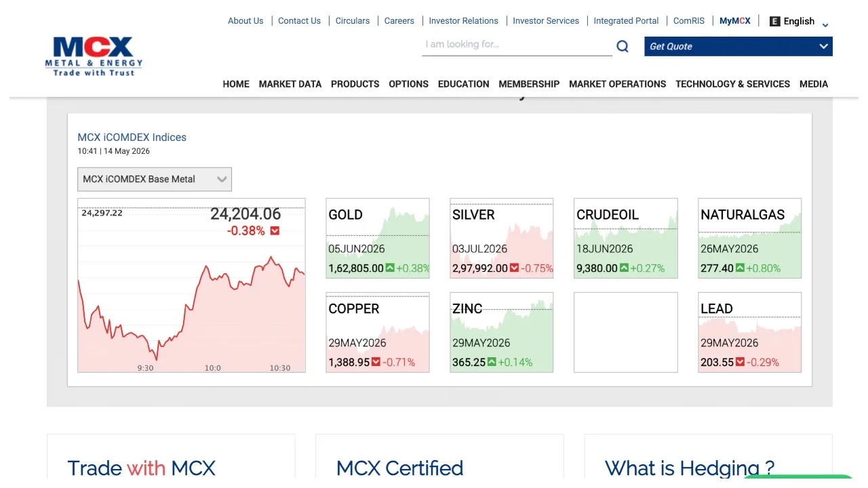Image resolution: width=868 pixels, height=488 pixels.
Task: Click the red down arrow on LEAD tile
Action: point(740,362)
